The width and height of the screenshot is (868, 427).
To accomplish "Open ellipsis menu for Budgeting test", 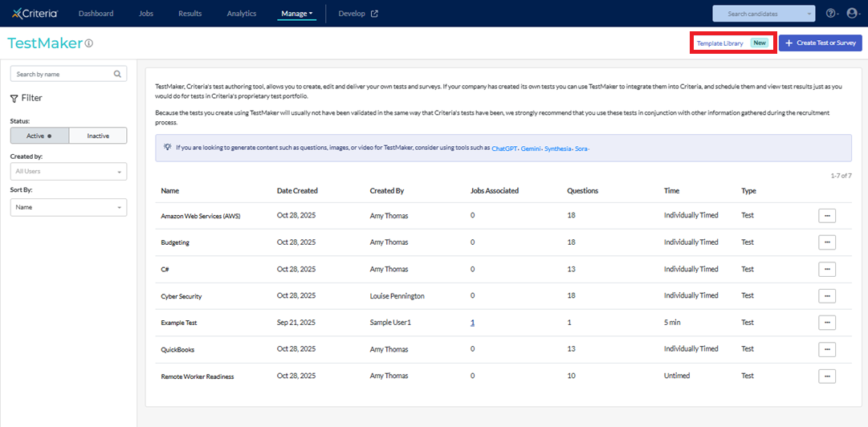I will [827, 242].
